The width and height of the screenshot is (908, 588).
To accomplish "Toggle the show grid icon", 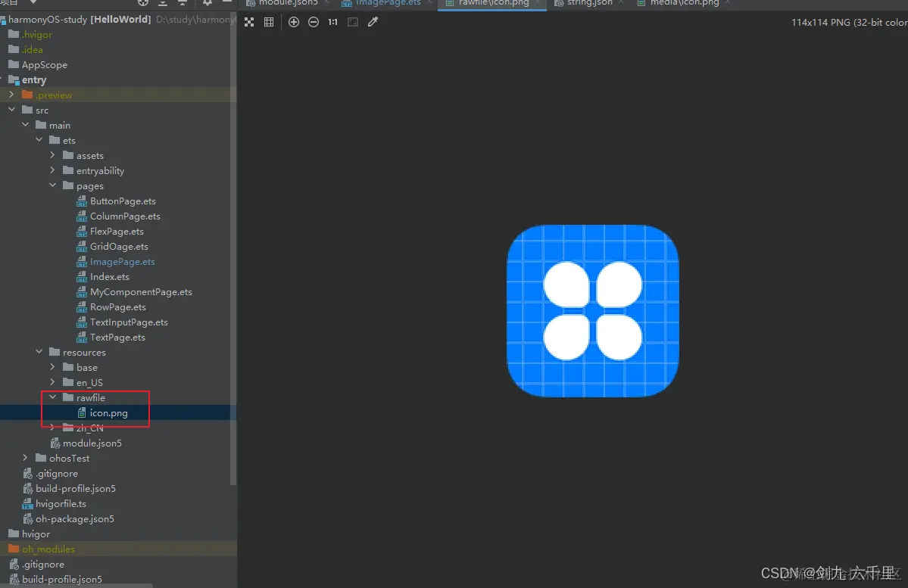I will tap(269, 22).
